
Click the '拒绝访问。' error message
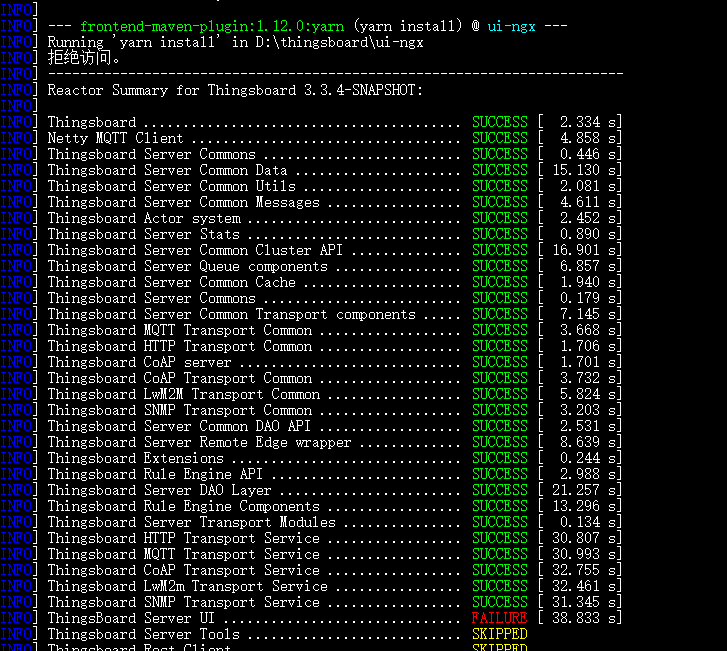pos(84,58)
